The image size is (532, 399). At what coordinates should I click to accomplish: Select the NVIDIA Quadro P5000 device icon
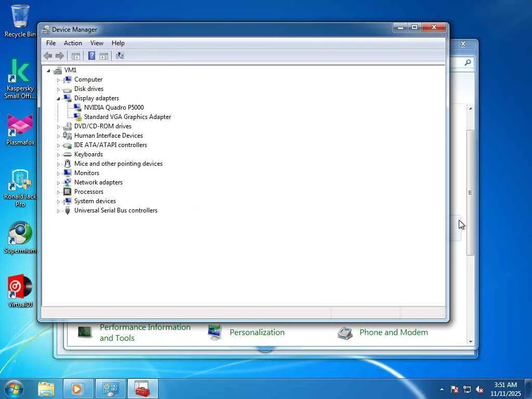[x=77, y=108]
